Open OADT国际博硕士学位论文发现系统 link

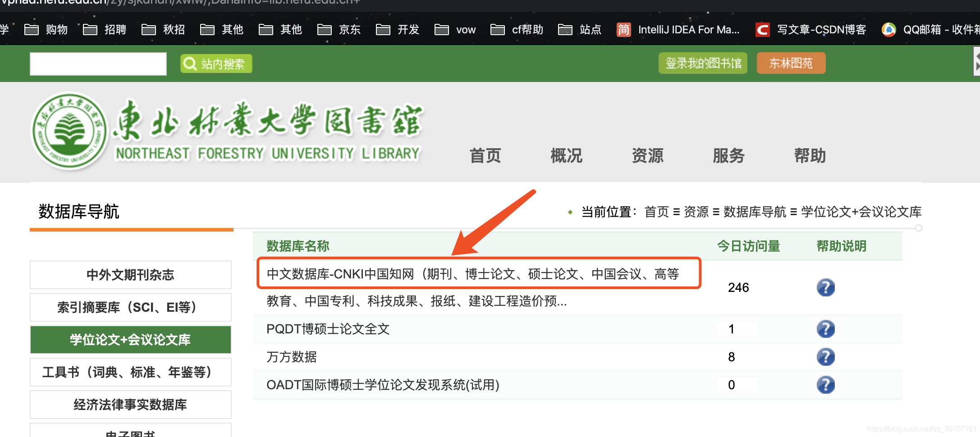pos(383,385)
